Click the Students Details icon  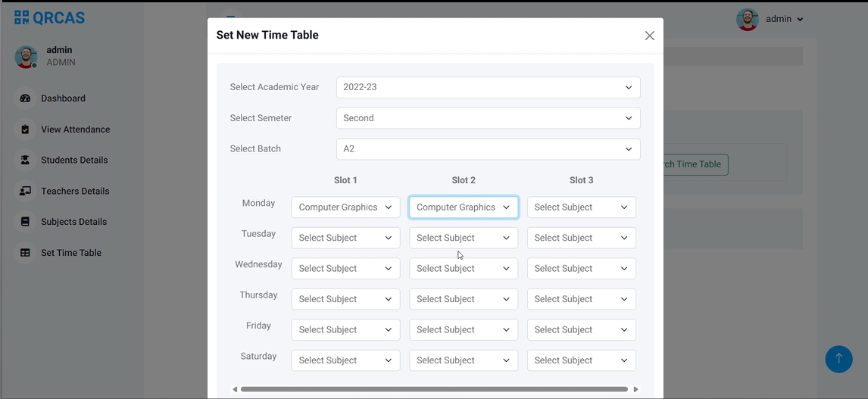(25, 161)
